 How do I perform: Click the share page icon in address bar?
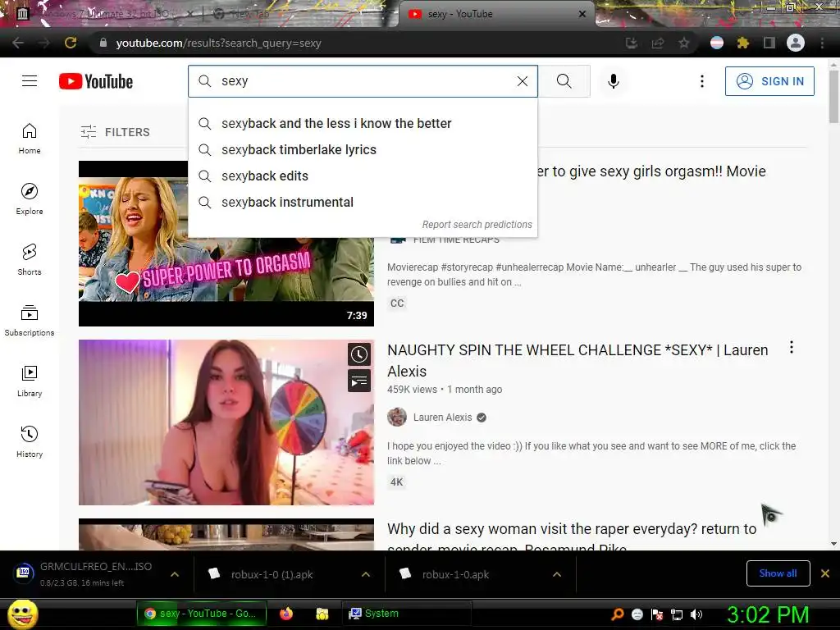(x=657, y=43)
